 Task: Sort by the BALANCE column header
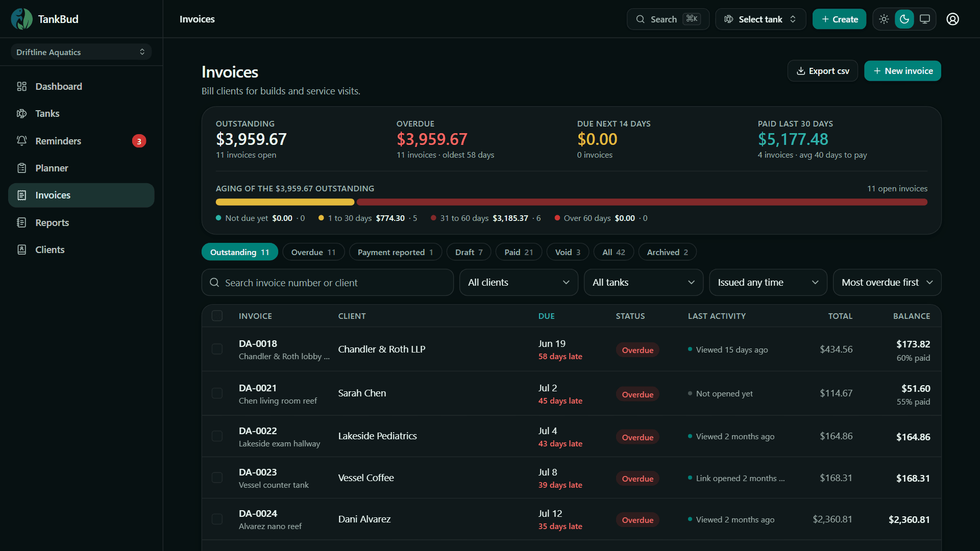tap(911, 316)
